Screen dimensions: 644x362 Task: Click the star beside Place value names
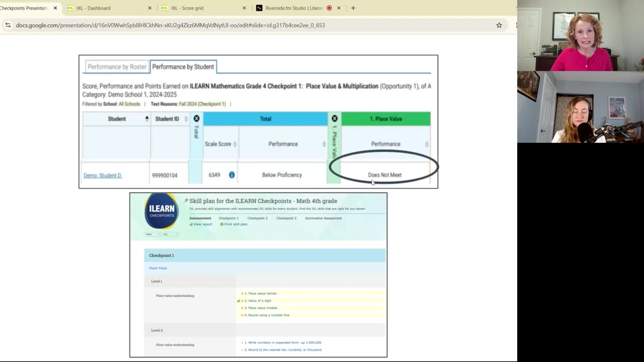coord(242,294)
